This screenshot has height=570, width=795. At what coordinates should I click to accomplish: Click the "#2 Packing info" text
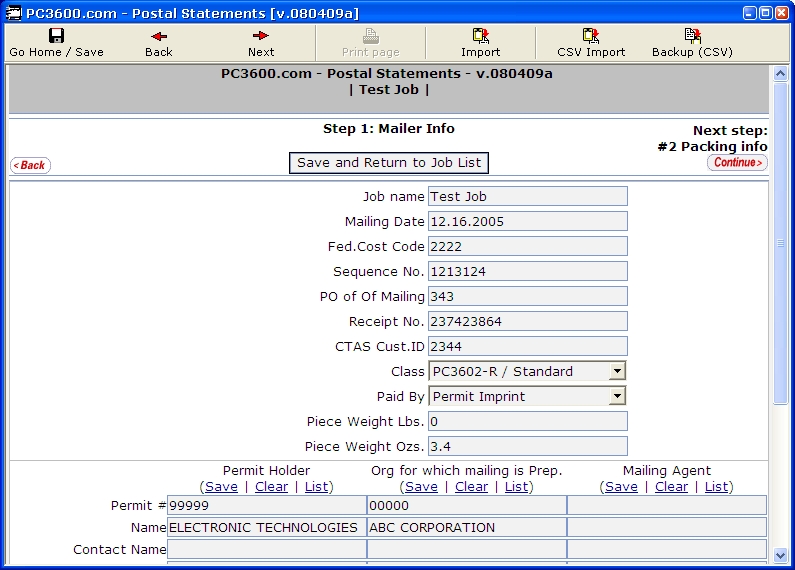(712, 147)
